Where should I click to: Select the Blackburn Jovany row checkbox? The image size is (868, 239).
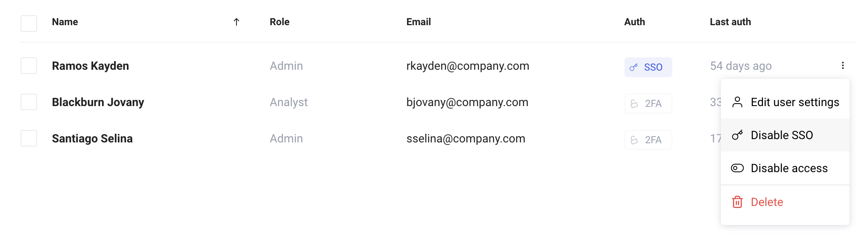click(29, 102)
